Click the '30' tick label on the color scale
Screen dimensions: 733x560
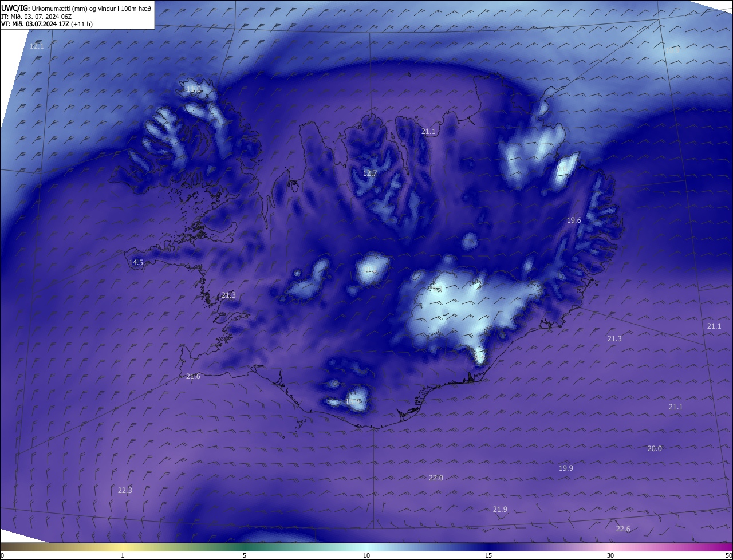pyautogui.click(x=610, y=555)
